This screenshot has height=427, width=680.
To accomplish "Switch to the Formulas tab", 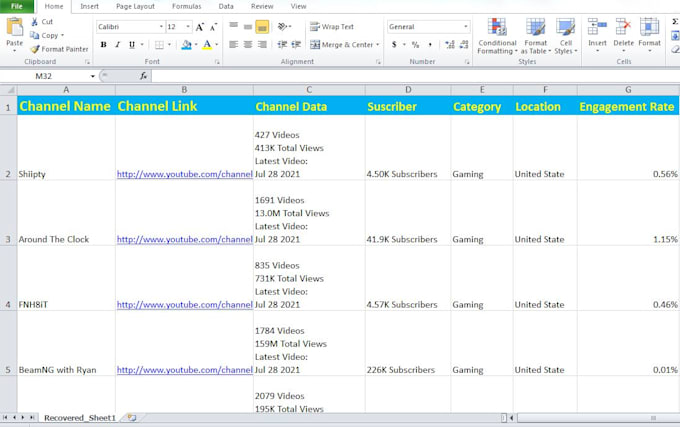I will pyautogui.click(x=186, y=7).
